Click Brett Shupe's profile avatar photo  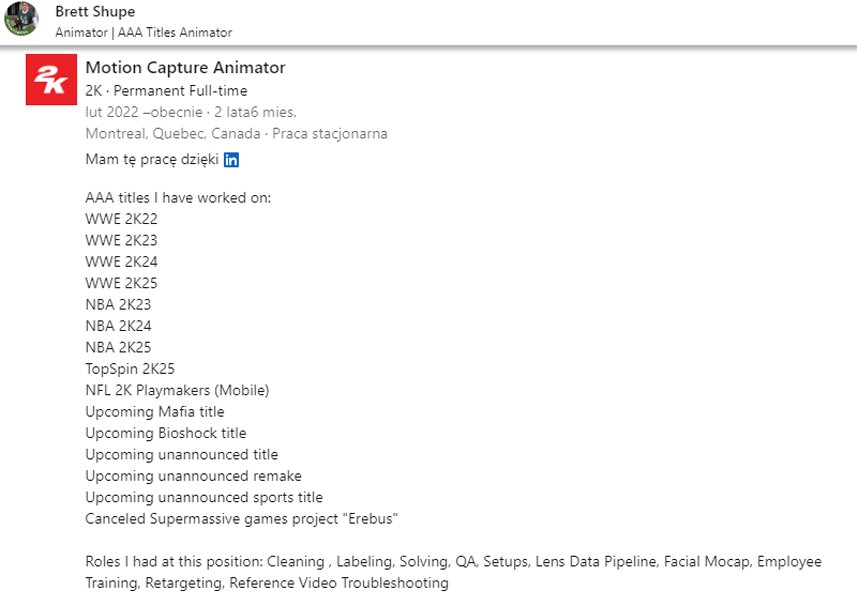[21, 19]
